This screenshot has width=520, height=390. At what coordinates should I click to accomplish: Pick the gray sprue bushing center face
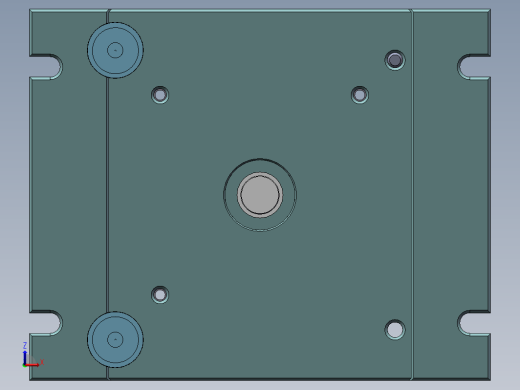[260, 195]
